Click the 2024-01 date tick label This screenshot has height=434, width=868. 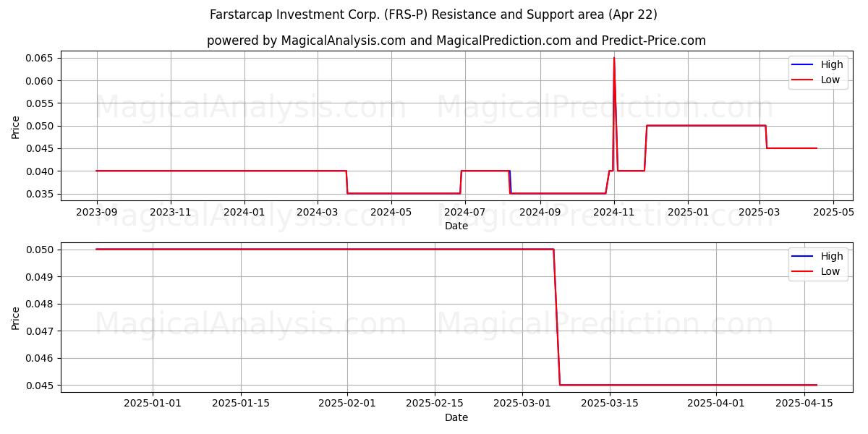[x=244, y=212]
